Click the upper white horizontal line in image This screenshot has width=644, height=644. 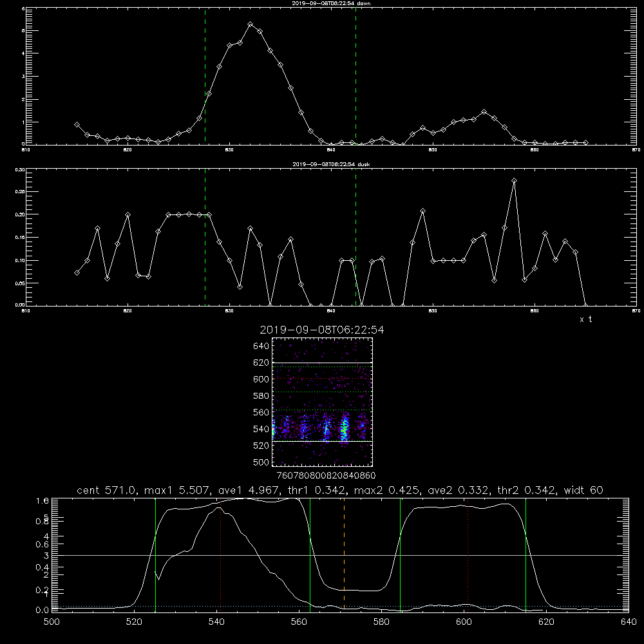(322, 363)
